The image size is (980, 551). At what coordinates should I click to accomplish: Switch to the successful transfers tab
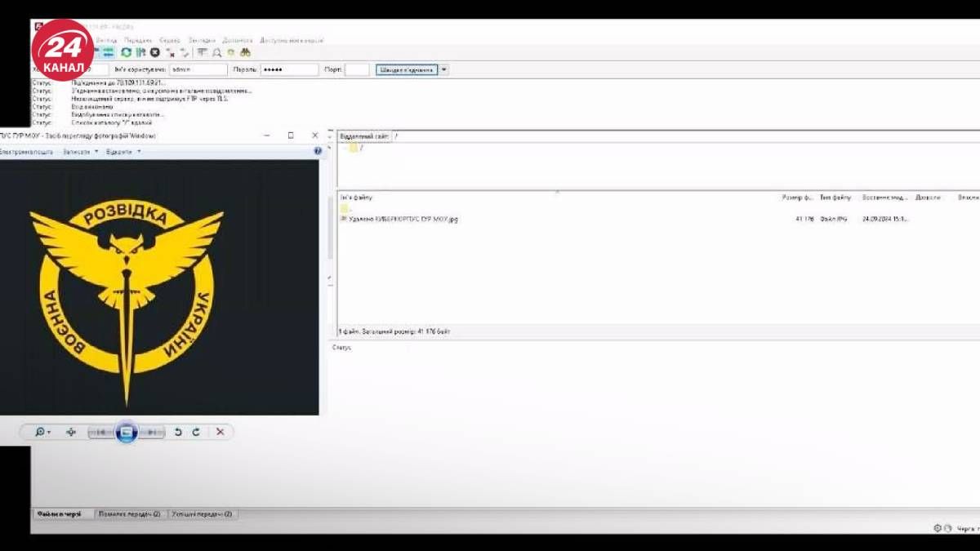coord(202,514)
